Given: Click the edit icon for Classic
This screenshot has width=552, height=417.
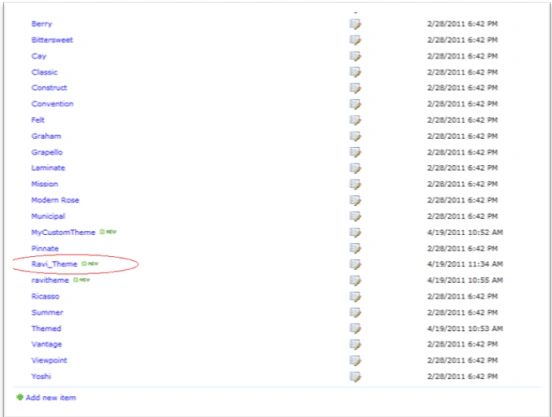Looking at the screenshot, I should point(355,72).
